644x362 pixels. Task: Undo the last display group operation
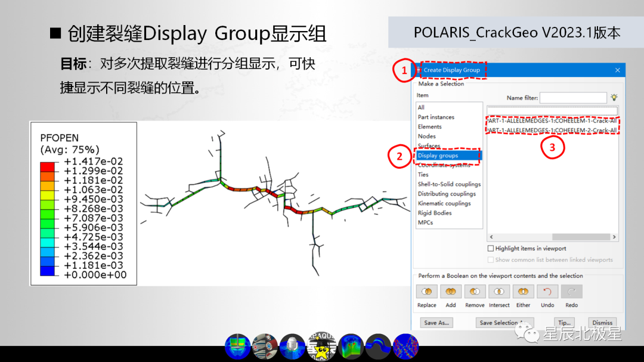pyautogui.click(x=547, y=291)
